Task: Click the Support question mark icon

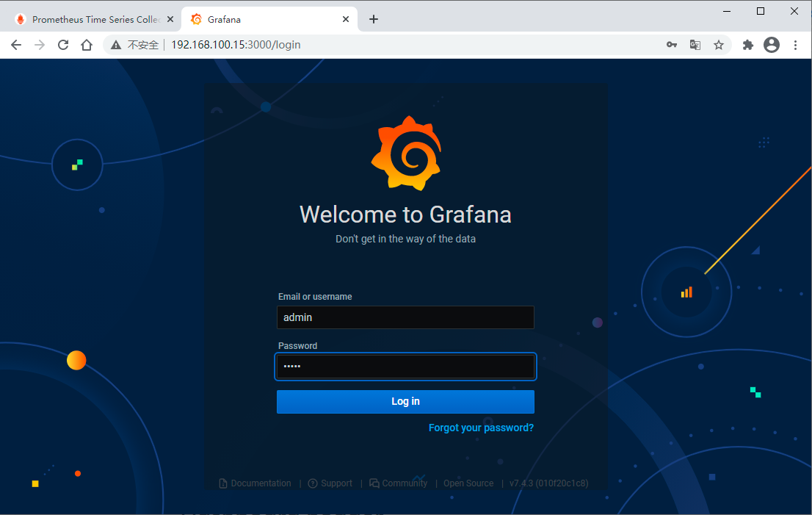Action: (x=313, y=483)
